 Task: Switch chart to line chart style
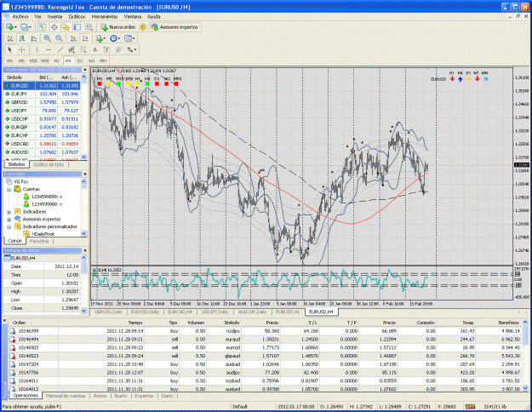coord(34,38)
